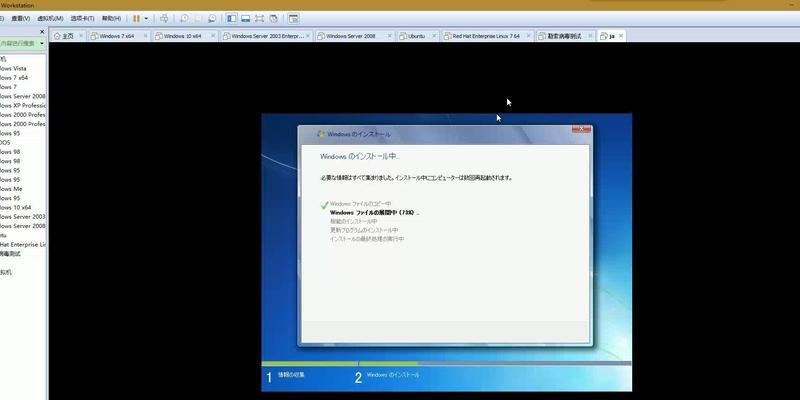
Task: Click the Windows ファイルの展開中 step text
Action: (x=374, y=212)
